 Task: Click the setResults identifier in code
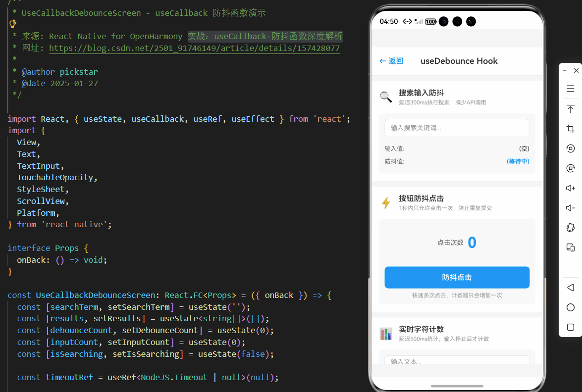pyautogui.click(x=117, y=319)
